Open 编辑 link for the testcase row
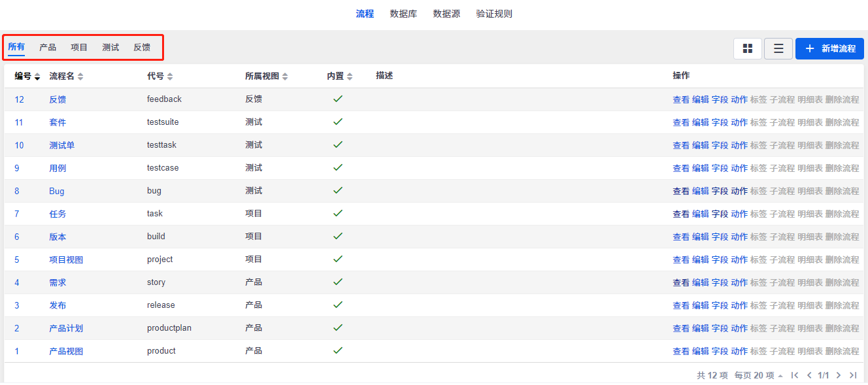 click(700, 168)
